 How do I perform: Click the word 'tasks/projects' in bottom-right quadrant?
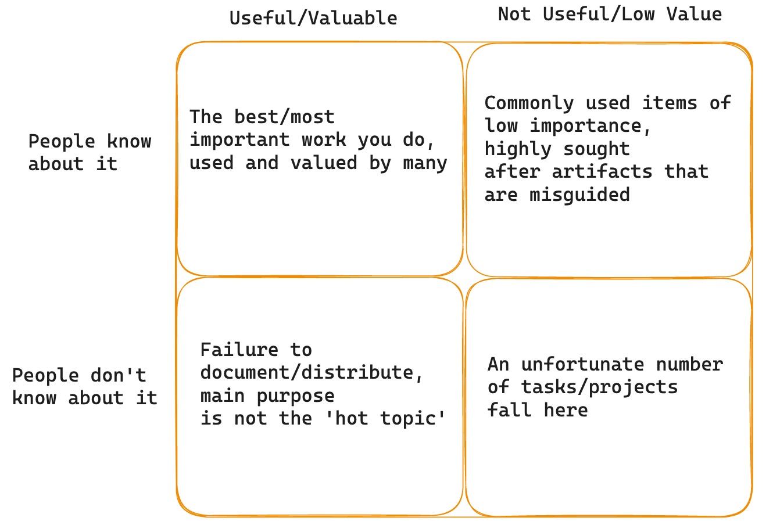coord(599,387)
